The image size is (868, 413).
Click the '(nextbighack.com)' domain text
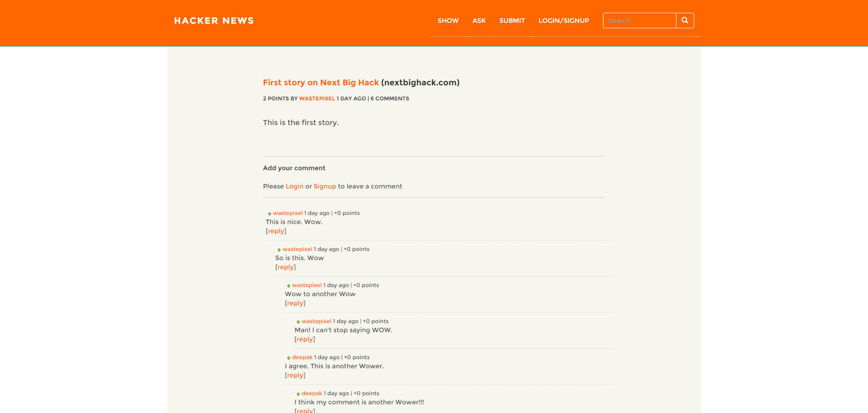point(420,83)
